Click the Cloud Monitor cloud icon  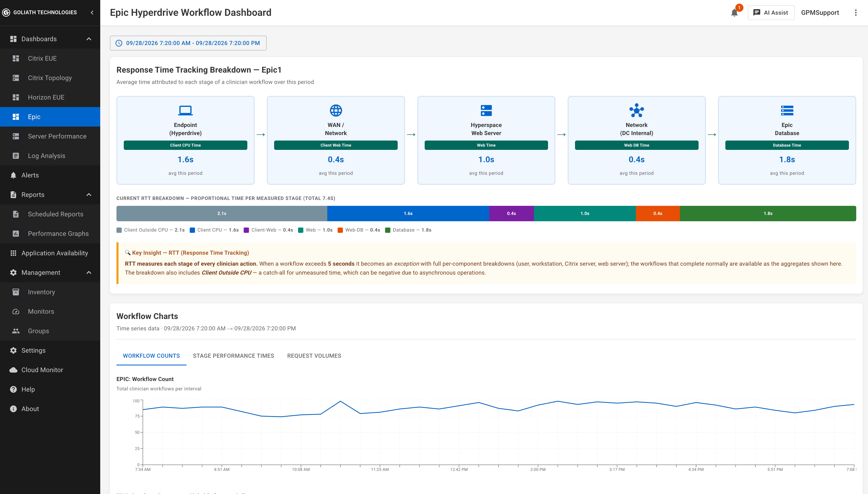point(13,370)
